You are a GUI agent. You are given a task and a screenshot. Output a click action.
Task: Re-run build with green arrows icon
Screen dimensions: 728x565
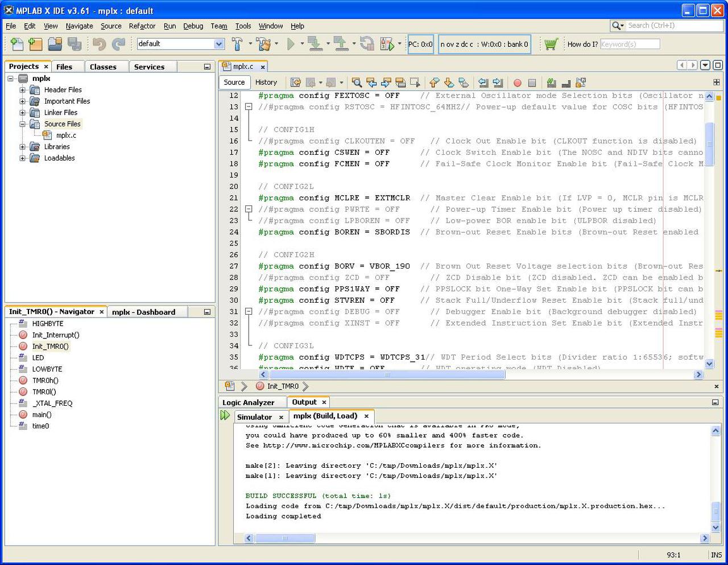pyautogui.click(x=225, y=416)
